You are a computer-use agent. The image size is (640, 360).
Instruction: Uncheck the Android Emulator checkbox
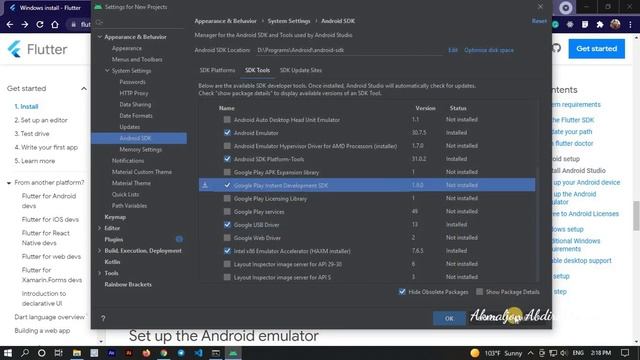[227, 133]
